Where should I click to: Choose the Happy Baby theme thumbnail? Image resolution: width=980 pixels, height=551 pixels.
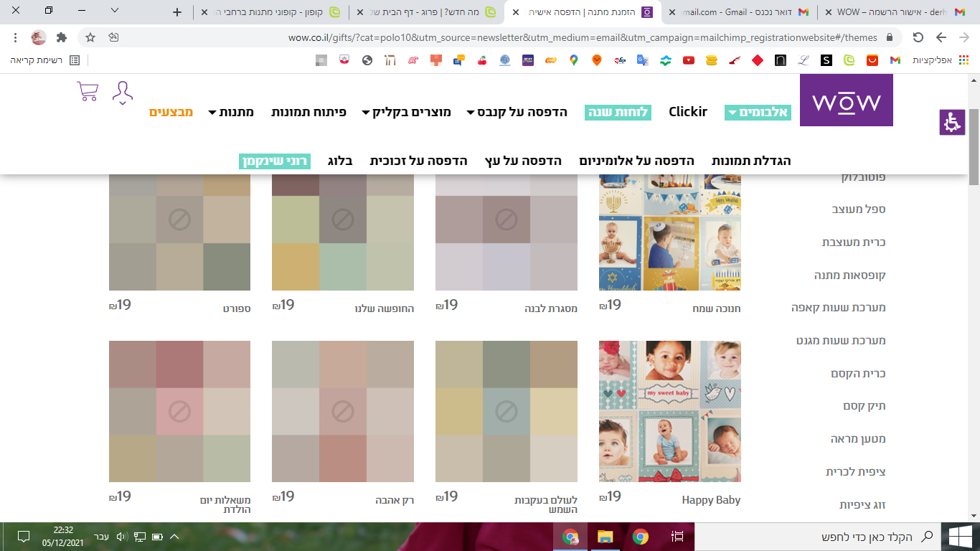tap(670, 411)
